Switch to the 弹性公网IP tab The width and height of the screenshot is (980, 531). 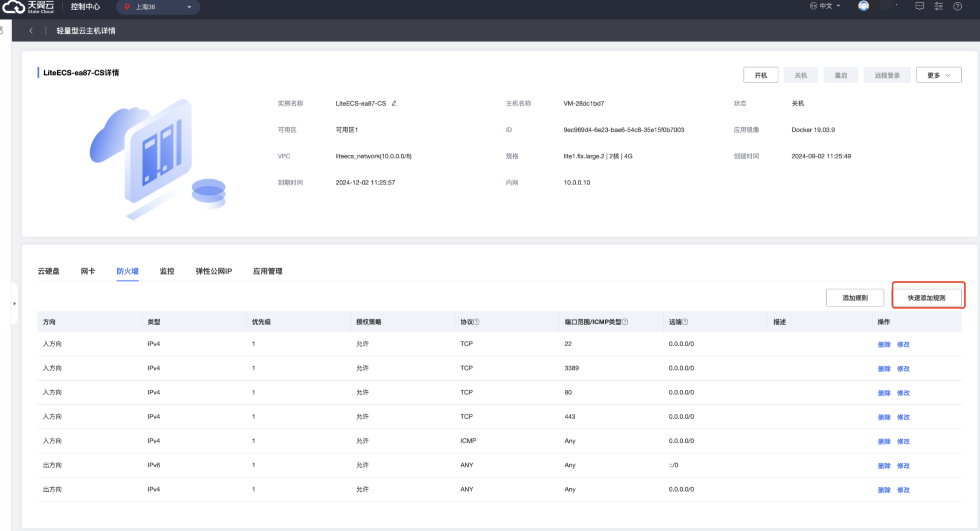[213, 271]
